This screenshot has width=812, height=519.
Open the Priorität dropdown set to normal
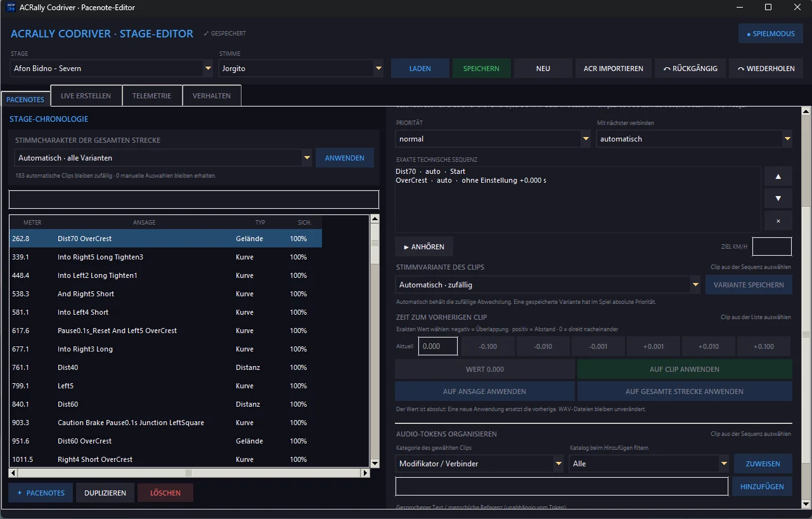[x=493, y=139]
